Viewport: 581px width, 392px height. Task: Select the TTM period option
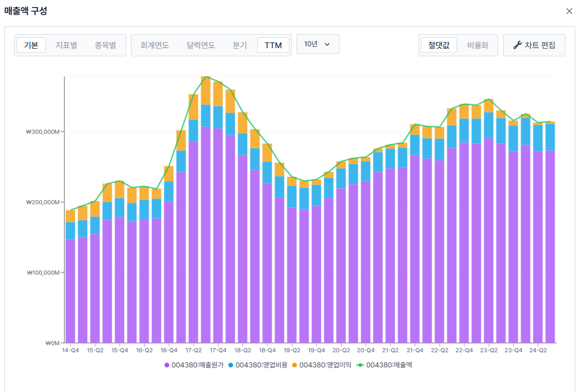pyautogui.click(x=273, y=45)
